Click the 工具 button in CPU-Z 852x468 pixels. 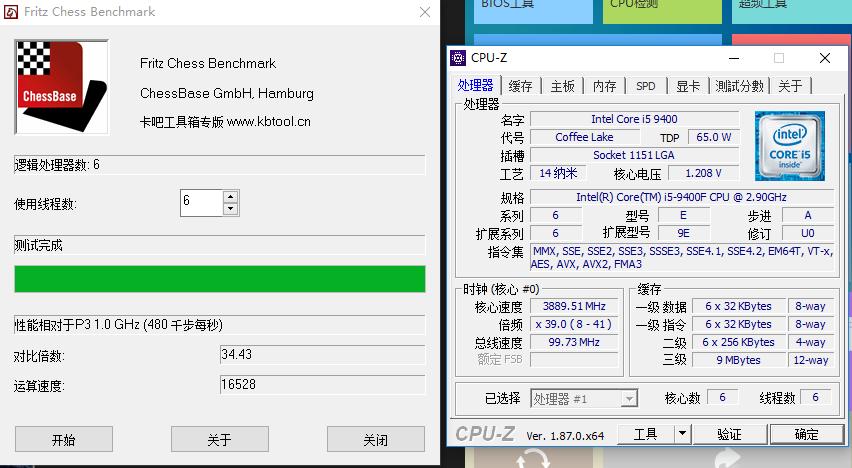point(646,434)
